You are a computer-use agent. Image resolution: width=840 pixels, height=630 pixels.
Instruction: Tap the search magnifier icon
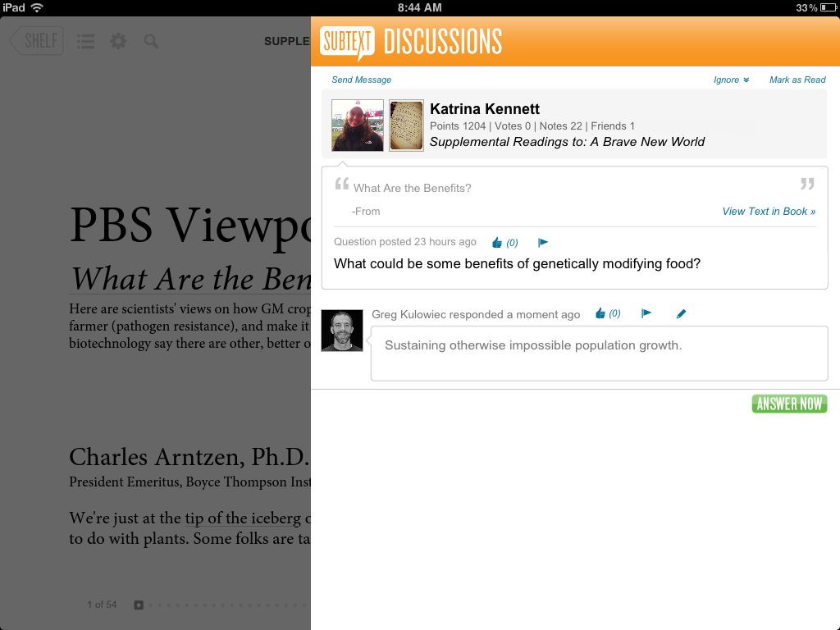pos(151,41)
